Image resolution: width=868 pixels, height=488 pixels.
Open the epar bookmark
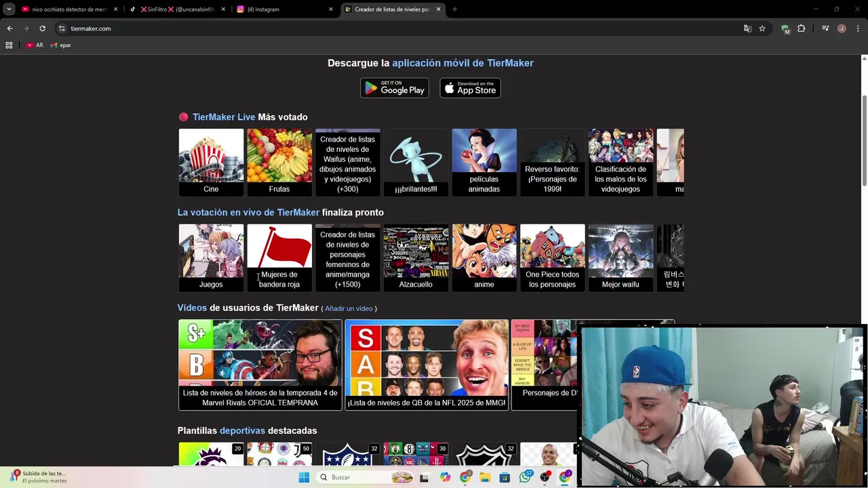tap(60, 45)
